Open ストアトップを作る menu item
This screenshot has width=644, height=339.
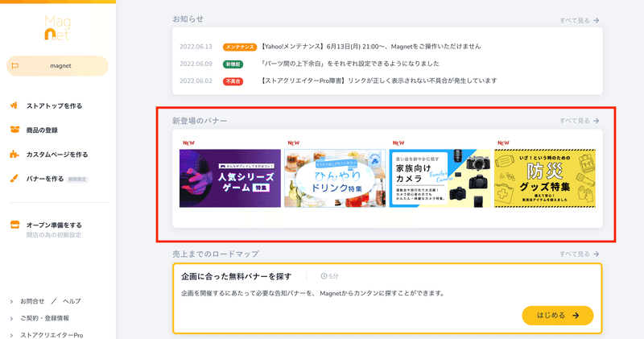[x=54, y=105]
